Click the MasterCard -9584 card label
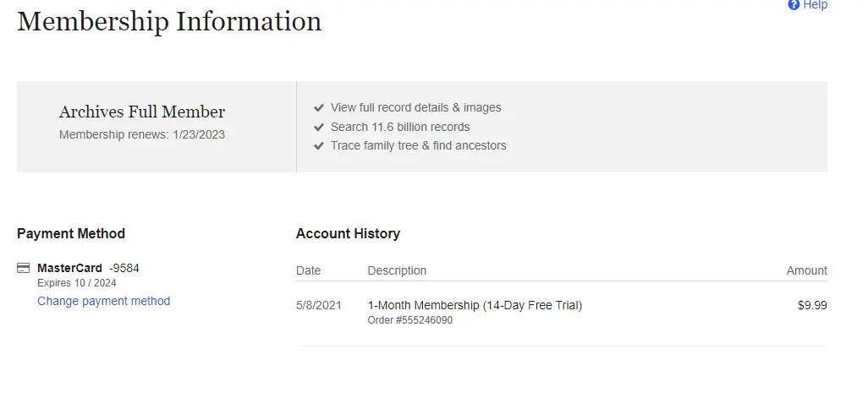The height and width of the screenshot is (409, 868). click(x=88, y=269)
